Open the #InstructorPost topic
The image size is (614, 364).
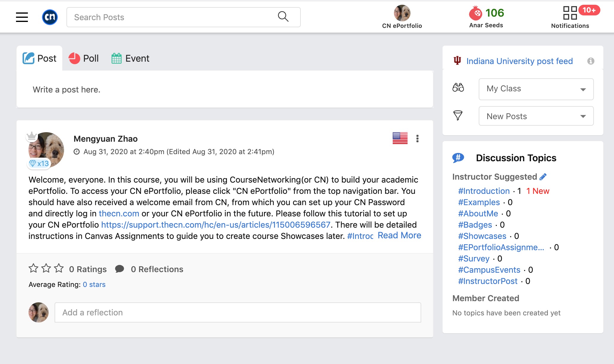(x=488, y=281)
